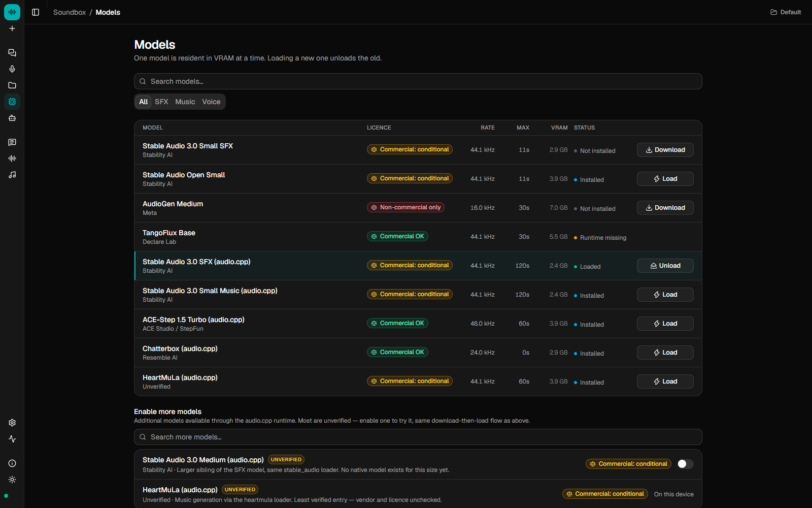Image resolution: width=812 pixels, height=508 pixels.
Task: Open the chat bubbles sidebar icon
Action: 12,53
